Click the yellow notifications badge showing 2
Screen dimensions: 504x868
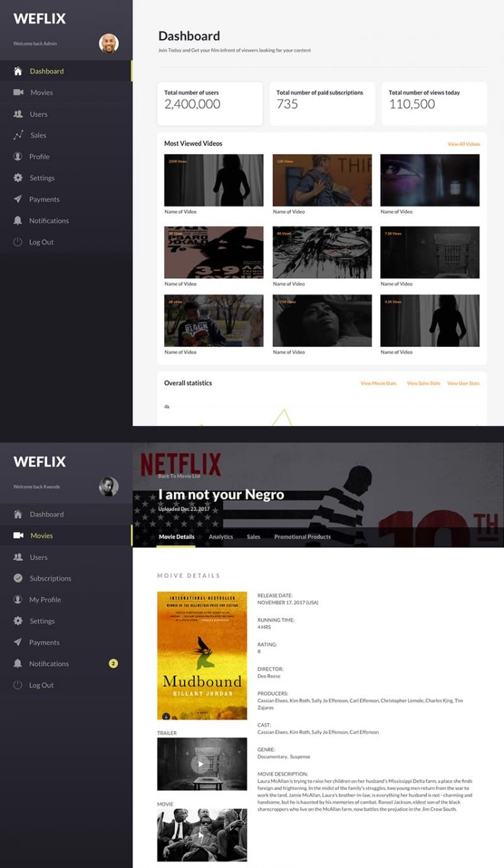(x=113, y=663)
